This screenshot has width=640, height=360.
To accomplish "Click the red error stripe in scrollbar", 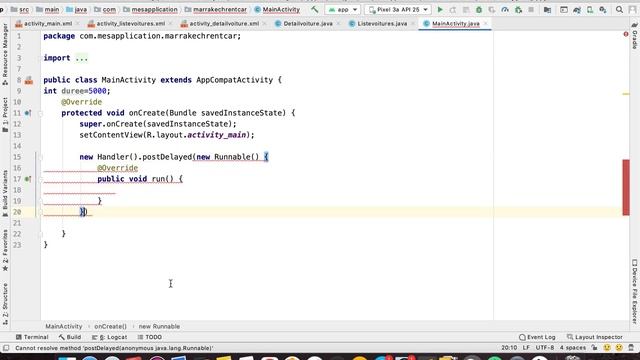I will point(626,187).
